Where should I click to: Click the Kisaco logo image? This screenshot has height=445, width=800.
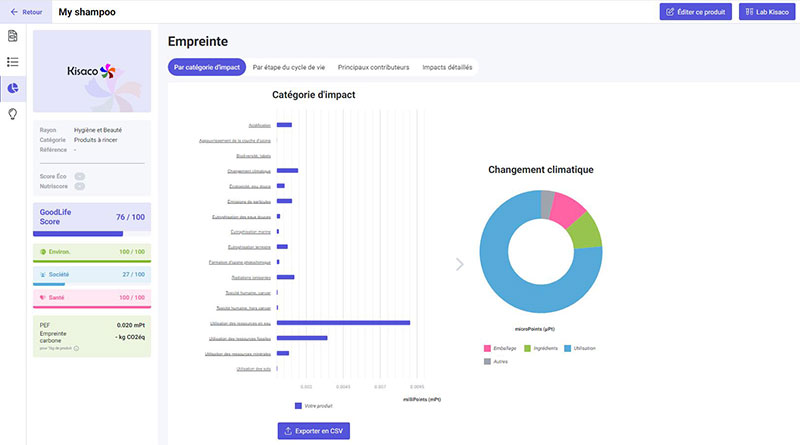click(92, 70)
